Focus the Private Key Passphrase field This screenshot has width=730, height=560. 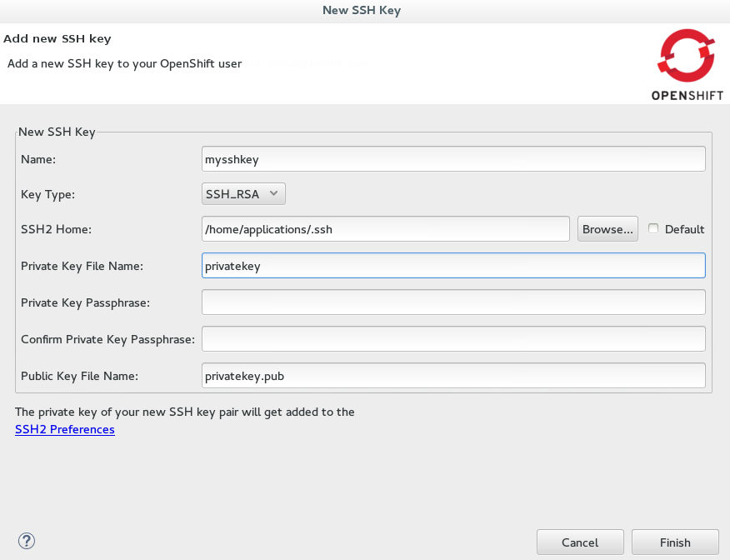(453, 302)
